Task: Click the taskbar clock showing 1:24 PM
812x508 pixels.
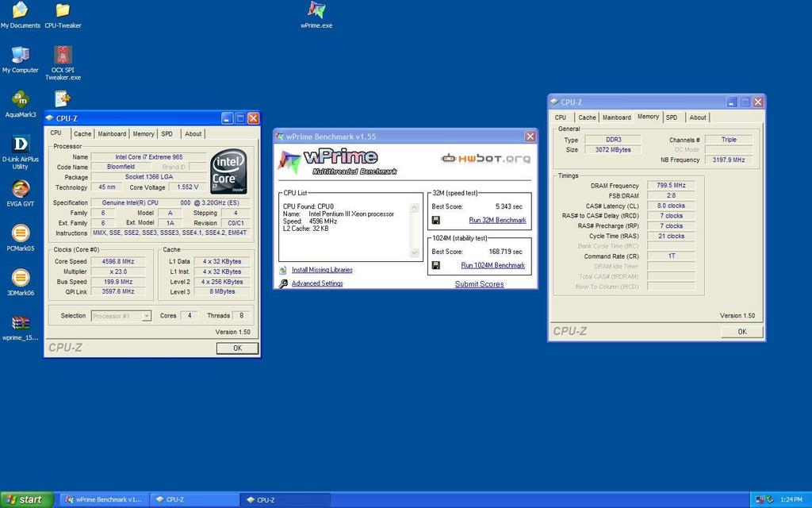Action: coord(791,500)
